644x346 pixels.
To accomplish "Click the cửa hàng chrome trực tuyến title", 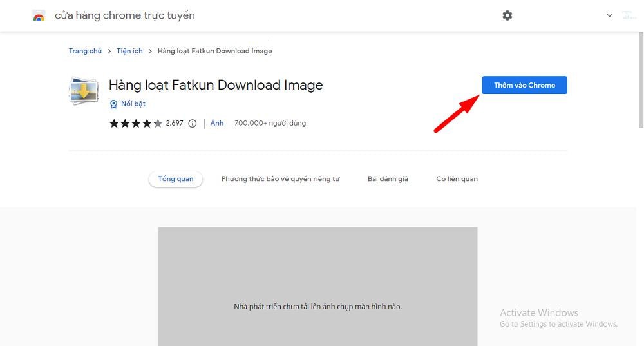I will pyautogui.click(x=124, y=15).
